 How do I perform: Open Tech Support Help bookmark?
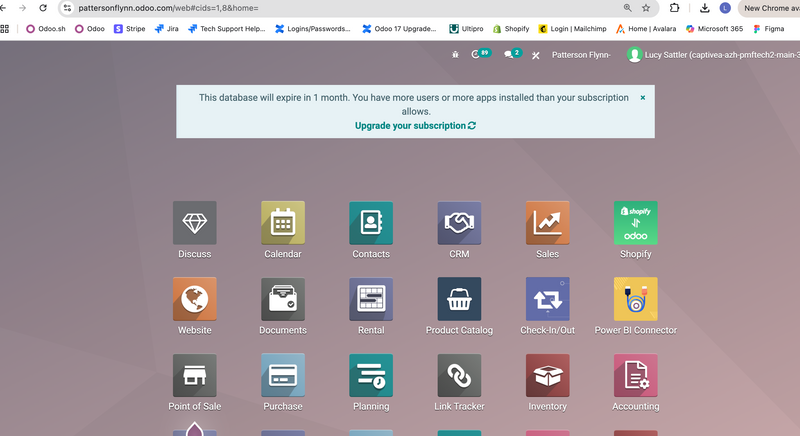click(227, 29)
